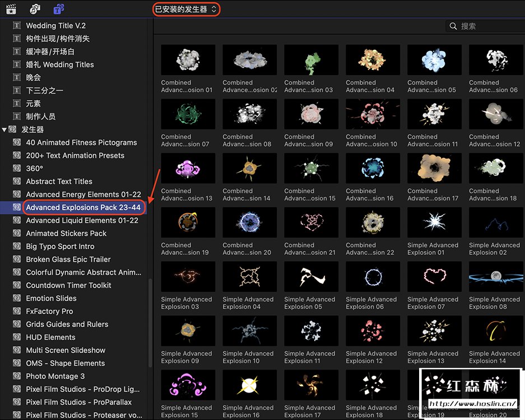Image resolution: width=525 pixels, height=420 pixels.
Task: Select Animated Stickers Pack category
Action: (73, 234)
